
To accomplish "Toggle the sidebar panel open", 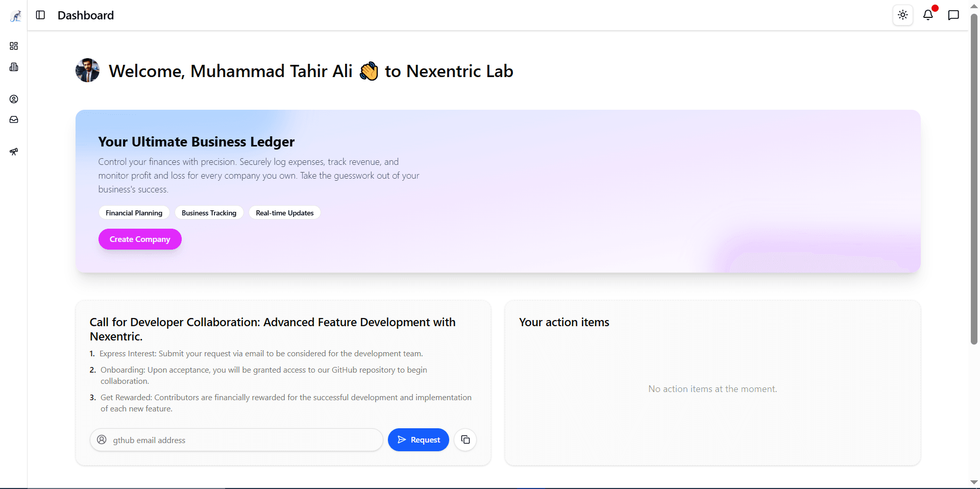I will [x=40, y=15].
